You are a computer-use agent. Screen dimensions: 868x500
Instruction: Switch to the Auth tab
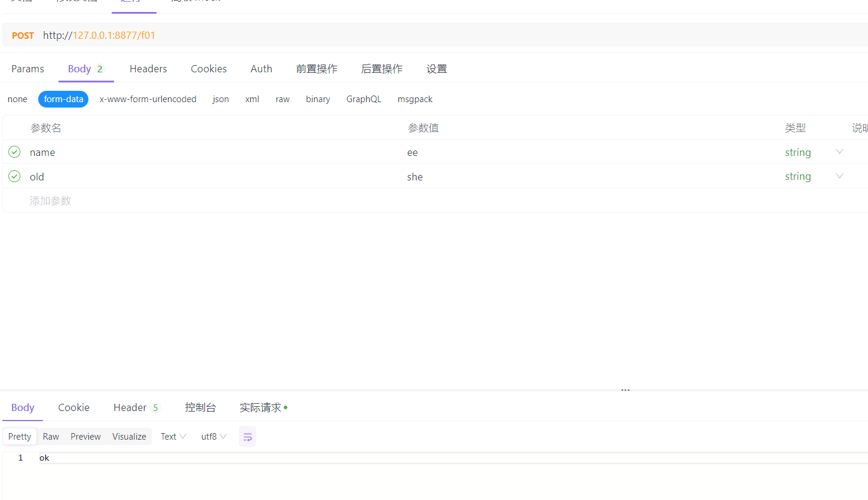tap(261, 69)
